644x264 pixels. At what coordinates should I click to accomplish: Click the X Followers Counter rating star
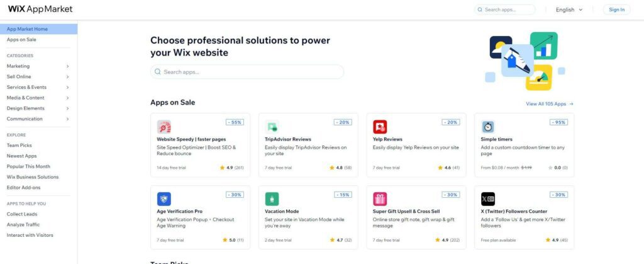548,240
